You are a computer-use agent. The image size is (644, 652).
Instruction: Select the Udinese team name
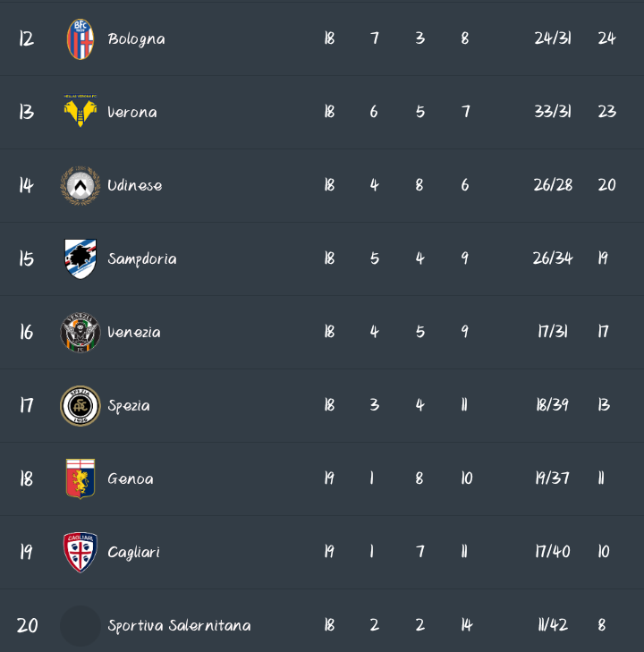point(135,186)
